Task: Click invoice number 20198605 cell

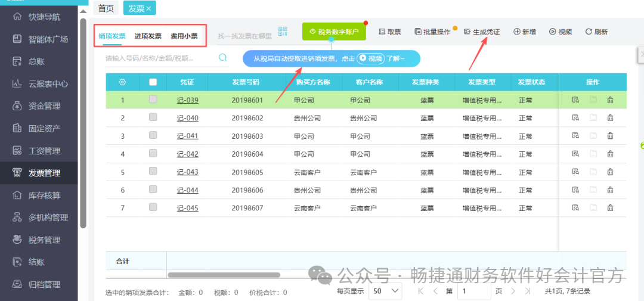Action: click(x=247, y=172)
